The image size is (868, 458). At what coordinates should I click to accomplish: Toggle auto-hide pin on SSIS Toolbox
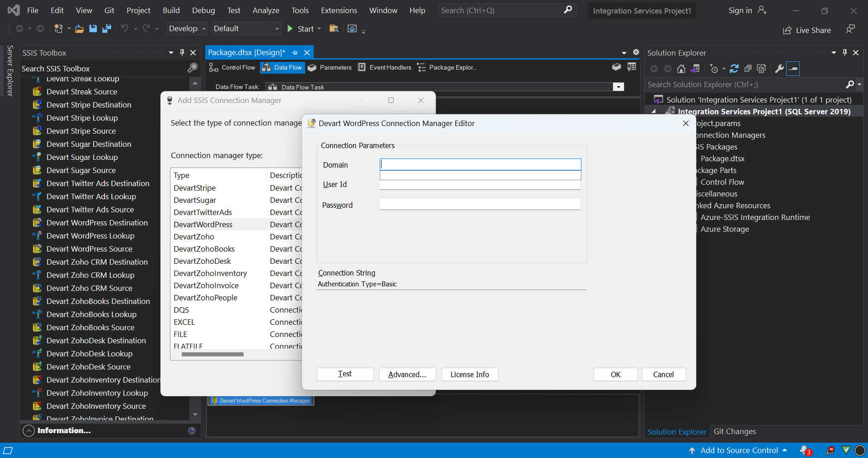click(182, 52)
